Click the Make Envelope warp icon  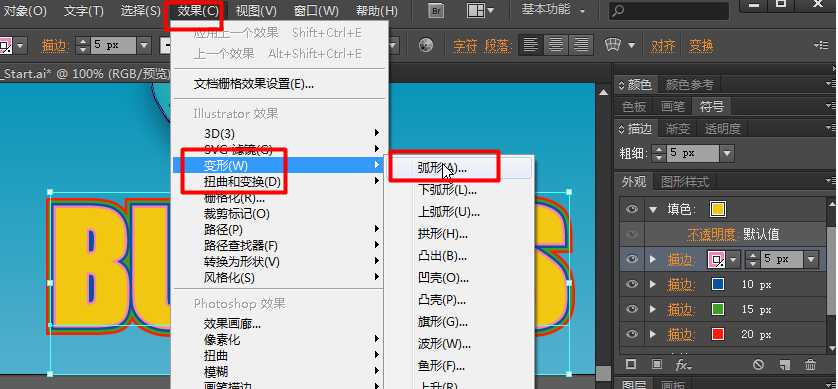point(612,45)
